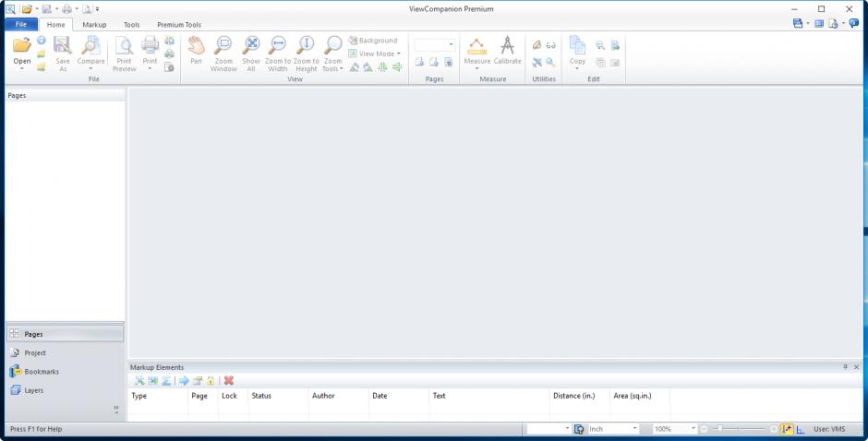Screen dimensions: 868x441
Task: Switch to the Tools ribbon tab
Action: pyautogui.click(x=132, y=25)
